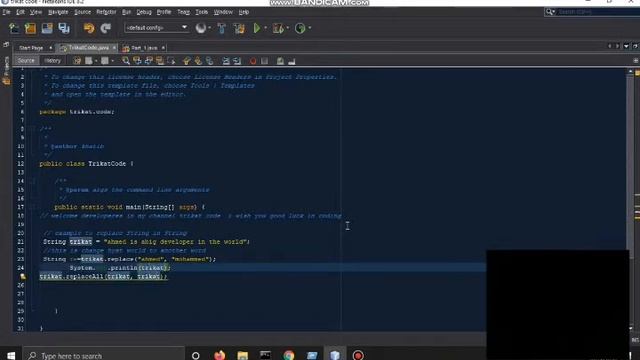Viewport: 640px width, 360px height.
Task: Select the History editor view button
Action: (52, 61)
